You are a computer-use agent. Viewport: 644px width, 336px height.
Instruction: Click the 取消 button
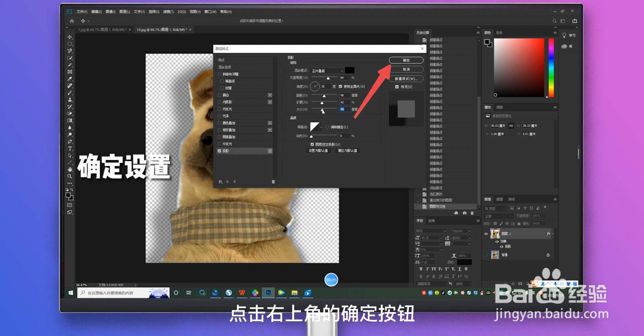[406, 70]
